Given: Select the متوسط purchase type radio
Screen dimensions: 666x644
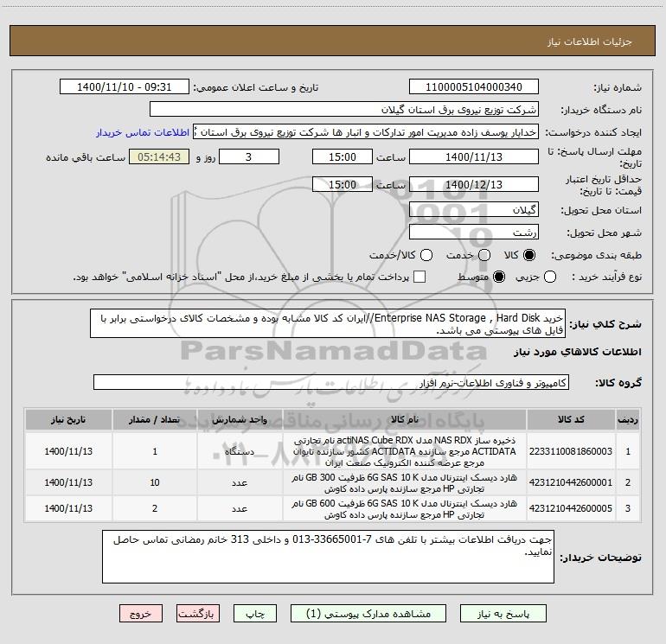Looking at the screenshot, I should 499,277.
